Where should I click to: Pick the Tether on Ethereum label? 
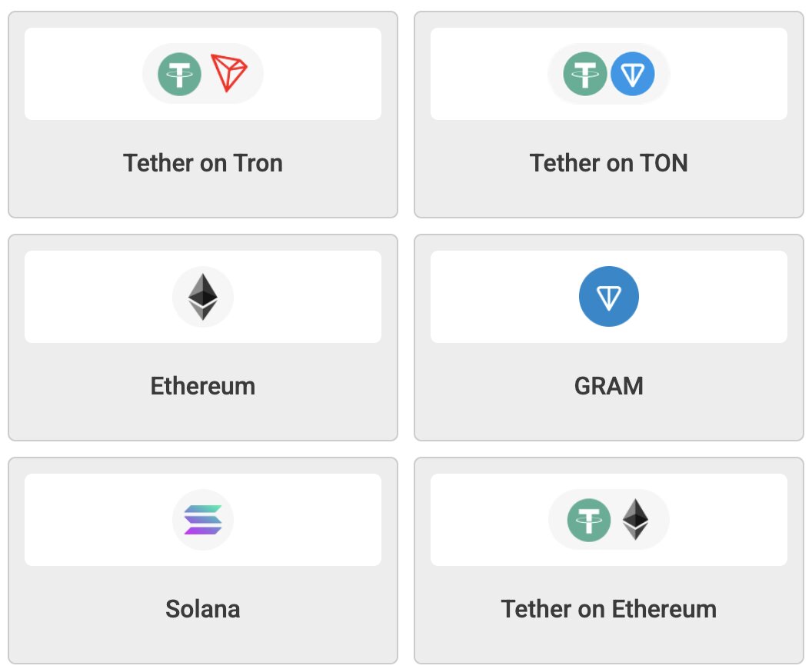(608, 610)
